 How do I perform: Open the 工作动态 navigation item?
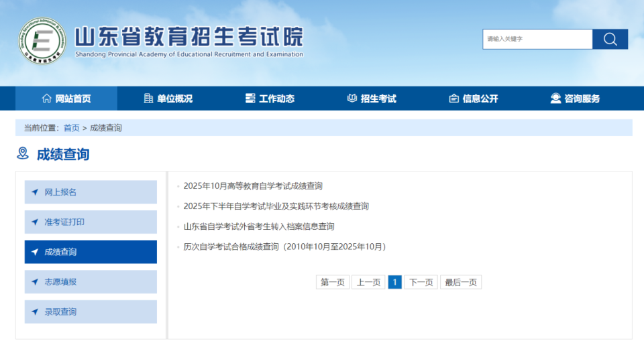(270, 98)
